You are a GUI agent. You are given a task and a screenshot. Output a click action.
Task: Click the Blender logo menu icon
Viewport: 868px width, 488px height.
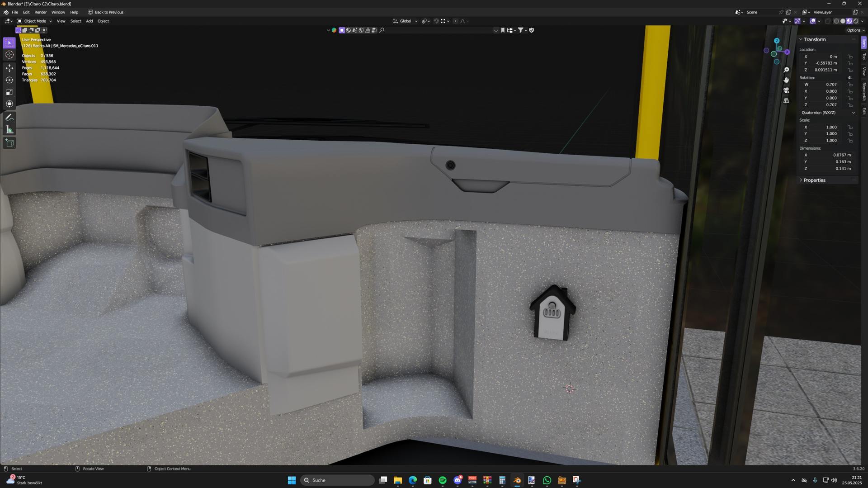(x=6, y=12)
